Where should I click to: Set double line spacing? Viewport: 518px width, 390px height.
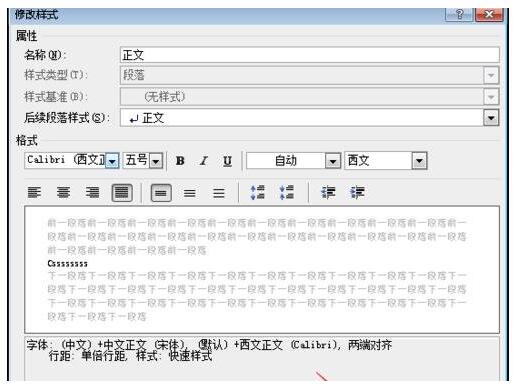(x=219, y=193)
